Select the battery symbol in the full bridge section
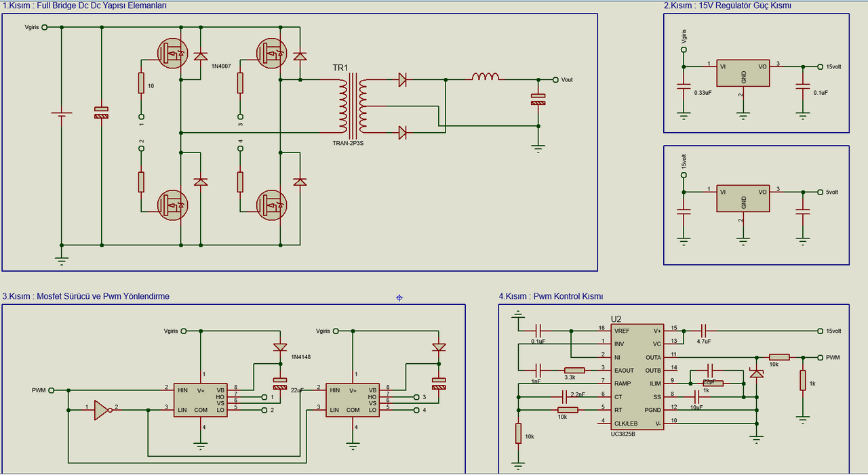Screen dimensions: 868x475 (62, 115)
